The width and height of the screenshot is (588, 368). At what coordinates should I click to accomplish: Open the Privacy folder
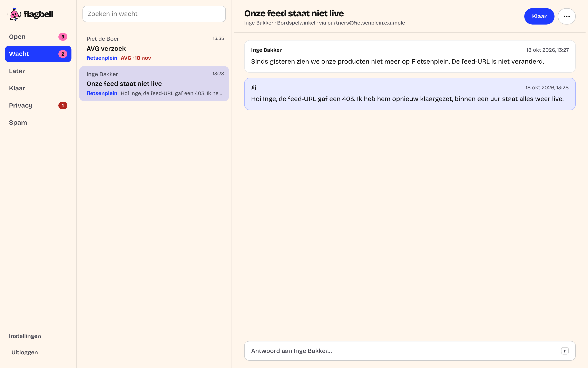38,105
